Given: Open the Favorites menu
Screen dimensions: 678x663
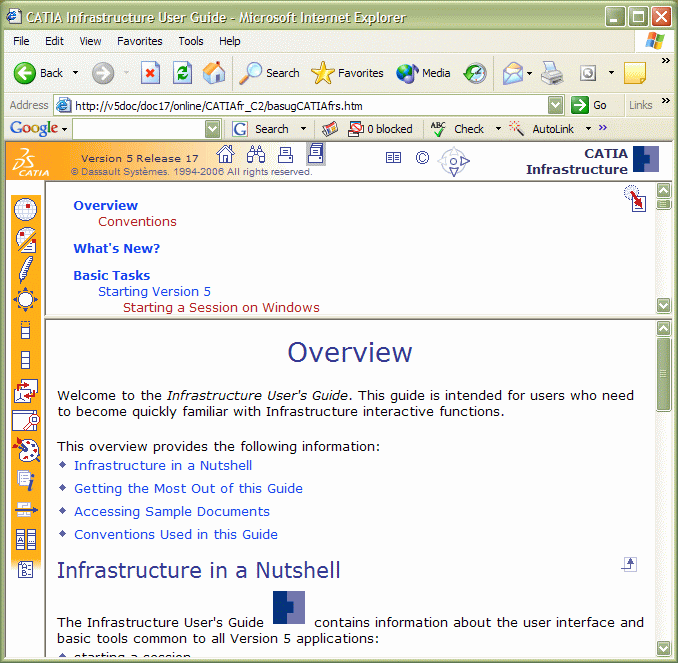Looking at the screenshot, I should 140,41.
